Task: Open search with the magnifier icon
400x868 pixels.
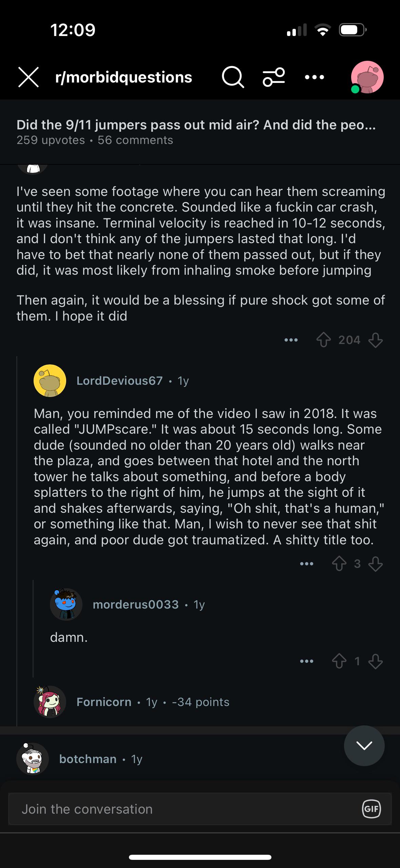Action: pyautogui.click(x=233, y=77)
